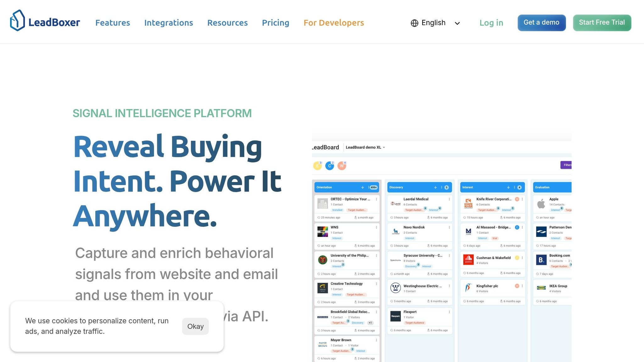Click the Start Free Trial button
Image resolution: width=644 pixels, height=362 pixels.
tap(602, 23)
